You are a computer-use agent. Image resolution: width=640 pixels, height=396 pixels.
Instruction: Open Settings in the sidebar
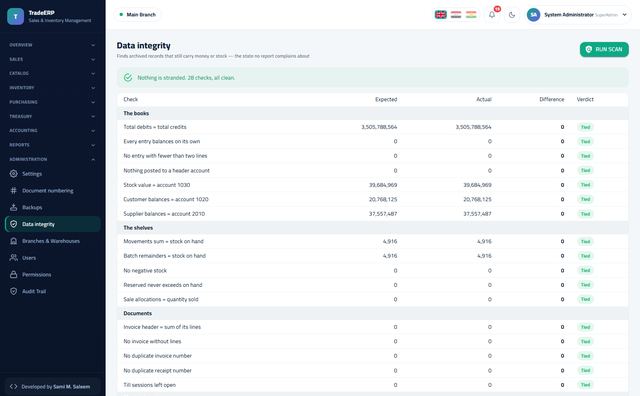click(52, 174)
